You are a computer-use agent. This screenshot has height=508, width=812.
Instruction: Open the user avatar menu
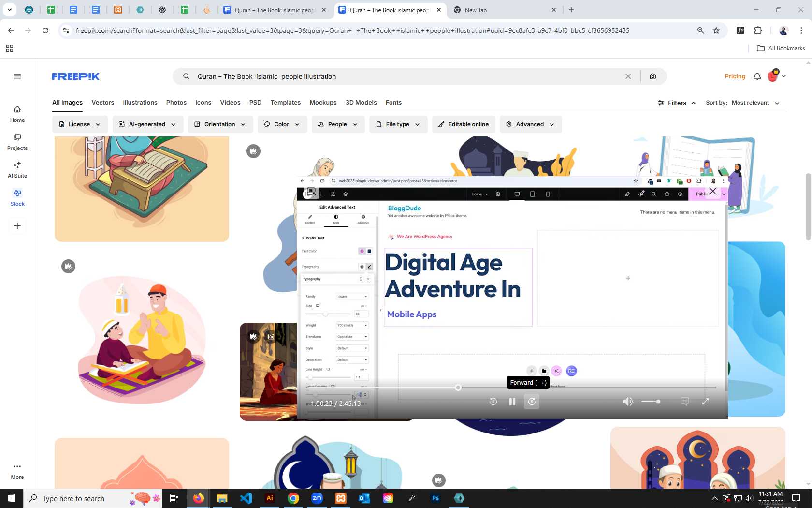click(x=777, y=76)
